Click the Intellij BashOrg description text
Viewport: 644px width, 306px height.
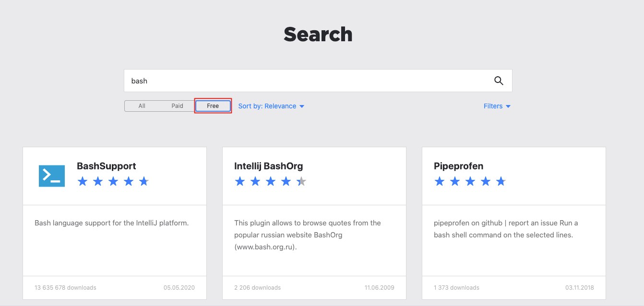pyautogui.click(x=308, y=235)
